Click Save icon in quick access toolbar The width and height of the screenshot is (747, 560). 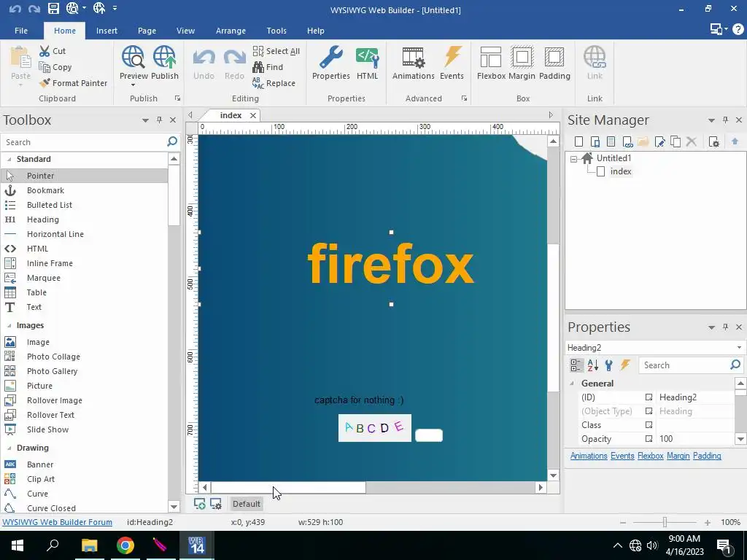pyautogui.click(x=53, y=8)
